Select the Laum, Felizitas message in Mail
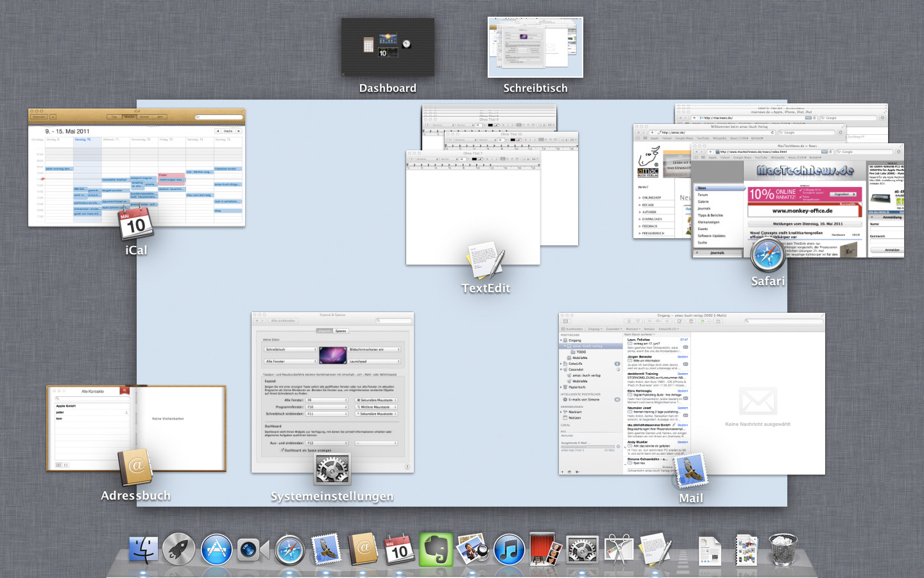The width and height of the screenshot is (924, 578). pos(657,346)
